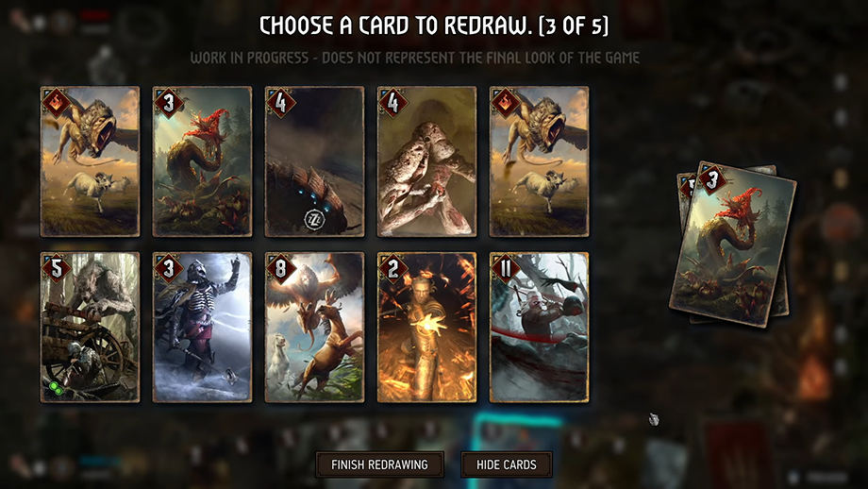Click the redrawn card pile on the right
This screenshot has width=868, height=489.
(x=733, y=244)
